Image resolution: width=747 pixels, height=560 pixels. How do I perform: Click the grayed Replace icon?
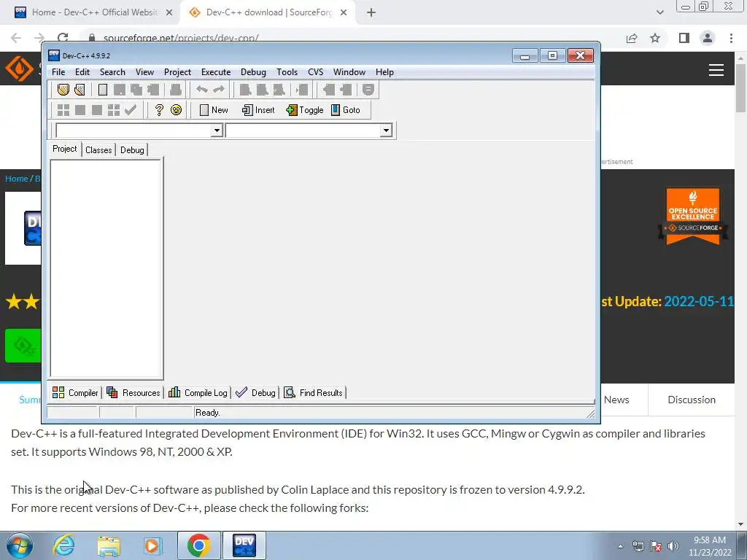262,90
